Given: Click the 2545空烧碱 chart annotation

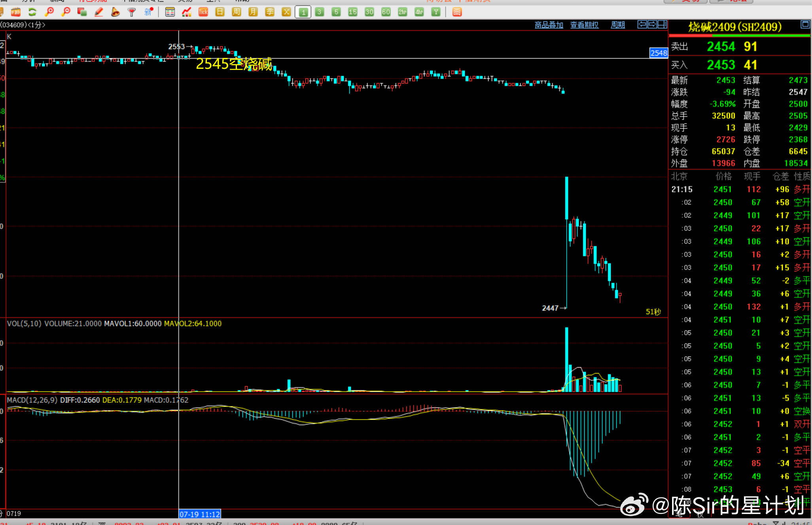Looking at the screenshot, I should tap(234, 64).
